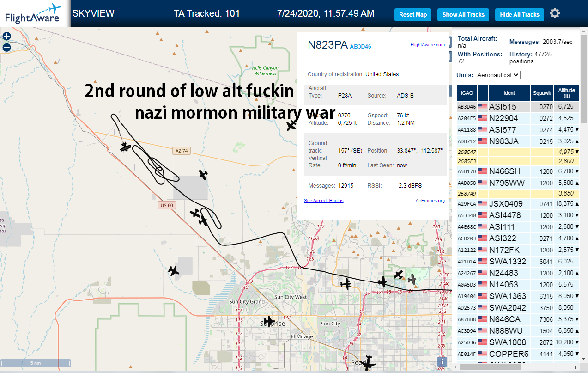588x373 pixels.
Task: Select the N983JA row in aircraft list
Action: click(518, 141)
